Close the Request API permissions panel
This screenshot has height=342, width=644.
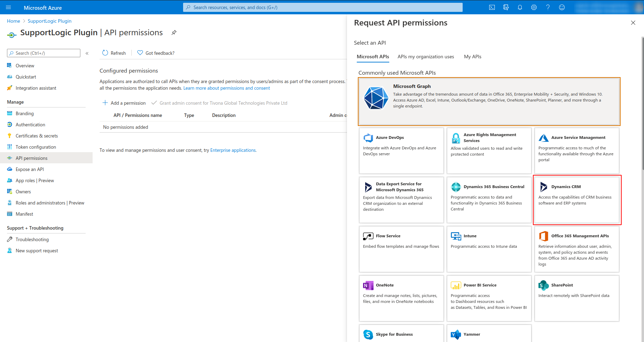click(633, 23)
